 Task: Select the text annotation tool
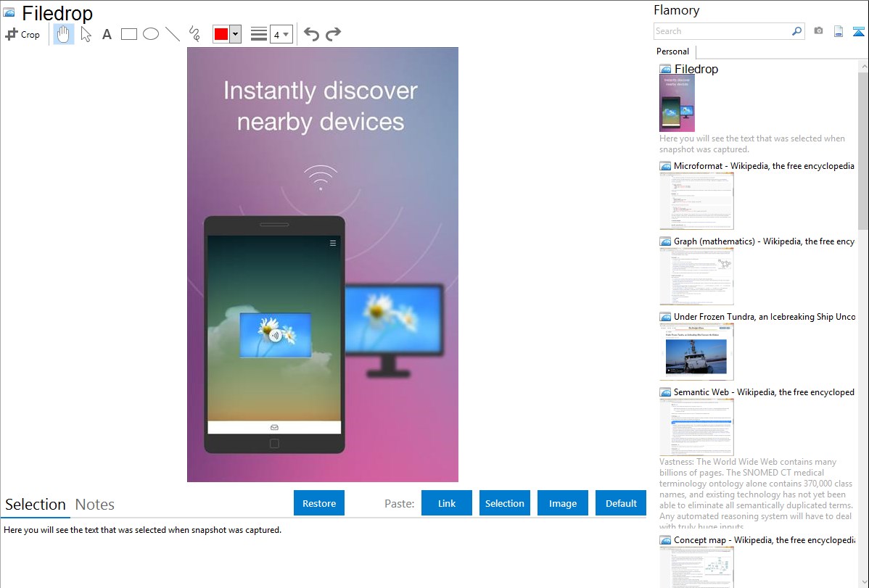[x=107, y=34]
